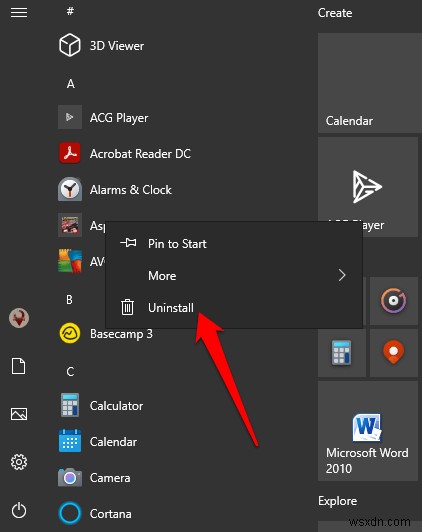422x532 pixels.
Task: Click the Asphalt game icon in list
Action: pyautogui.click(x=70, y=225)
